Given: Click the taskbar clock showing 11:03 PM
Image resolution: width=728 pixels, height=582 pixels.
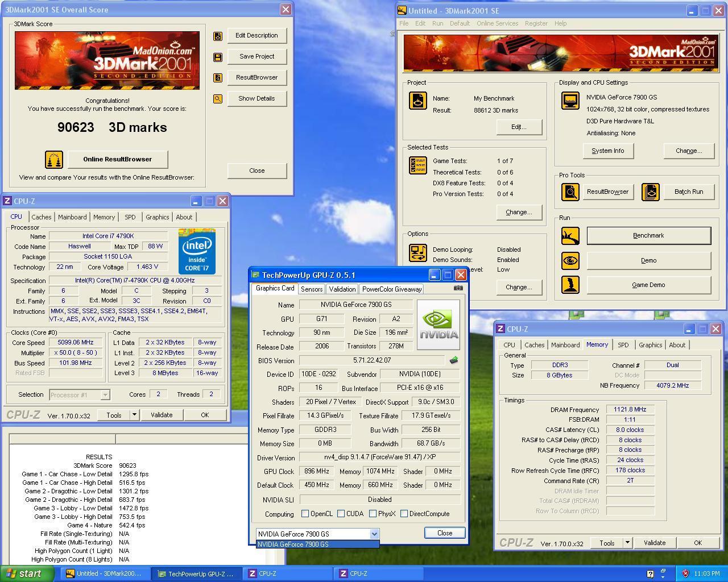Looking at the screenshot, I should tap(707, 574).
